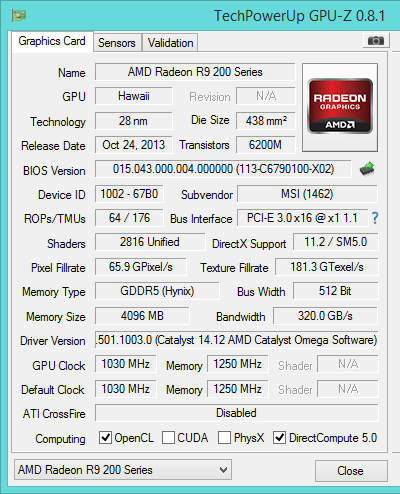Click the Subvendor MSI field
The image size is (400, 494).
[x=307, y=194]
